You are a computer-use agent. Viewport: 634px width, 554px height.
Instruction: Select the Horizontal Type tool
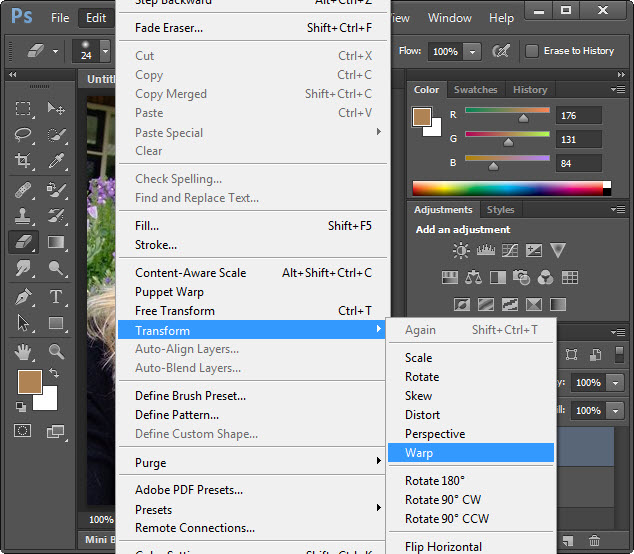click(x=56, y=297)
